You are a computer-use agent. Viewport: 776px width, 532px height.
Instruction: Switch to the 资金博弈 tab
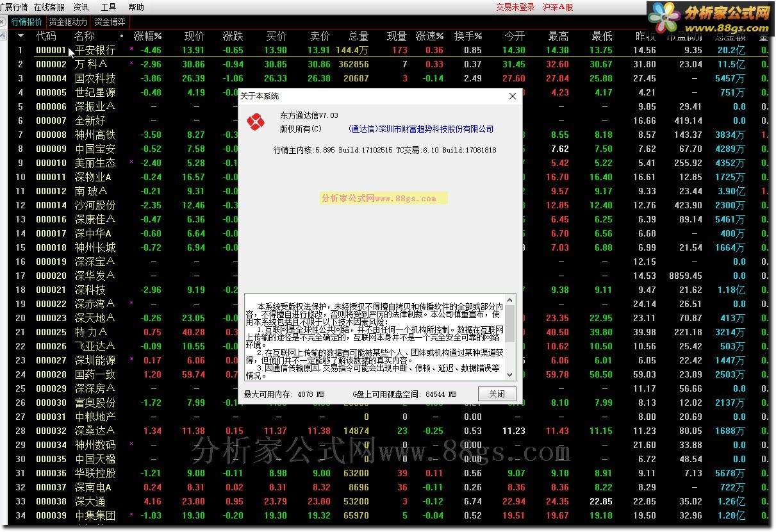pos(110,22)
